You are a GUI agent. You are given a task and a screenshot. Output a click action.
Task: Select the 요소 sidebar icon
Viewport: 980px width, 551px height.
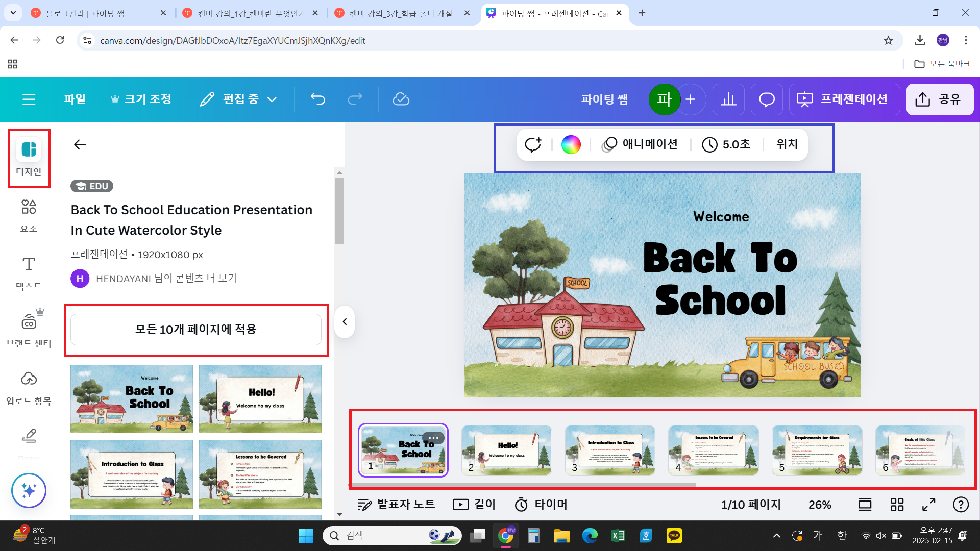point(29,214)
